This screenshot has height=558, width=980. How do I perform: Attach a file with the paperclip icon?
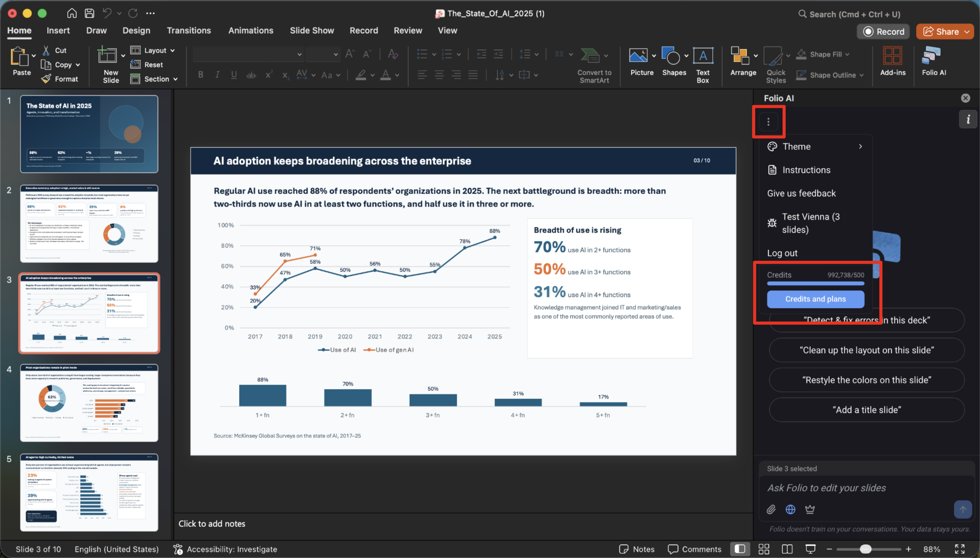771,509
